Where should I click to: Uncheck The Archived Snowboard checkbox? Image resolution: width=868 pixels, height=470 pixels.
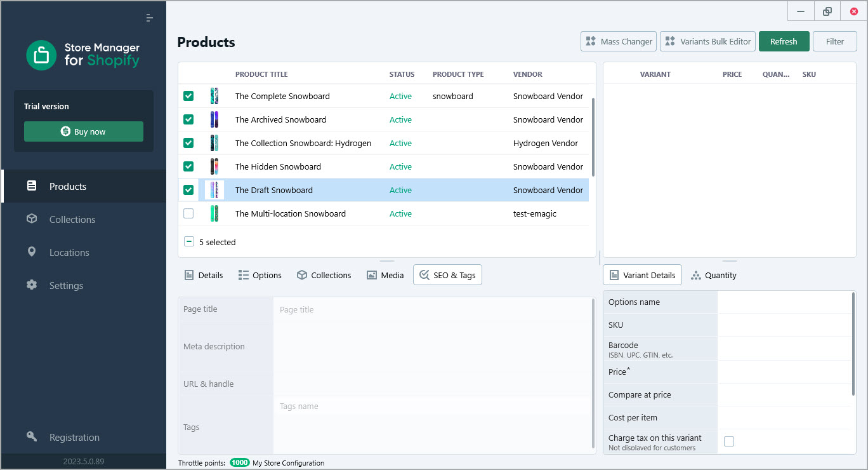[x=188, y=119]
